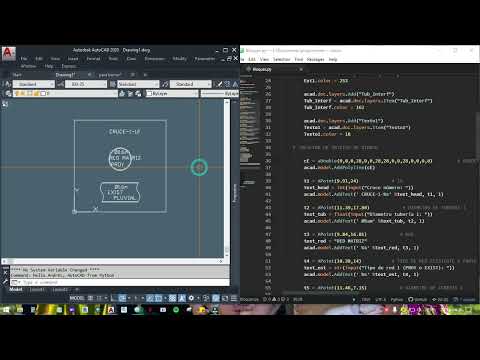Expand the ByLayer color dropdown

196,94
